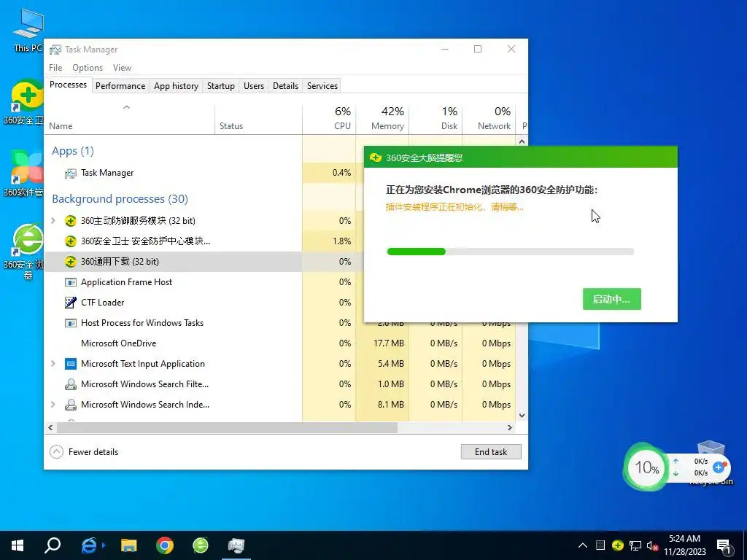Switch to the Performance tab
Screen dimensions: 747x560
[x=120, y=86]
